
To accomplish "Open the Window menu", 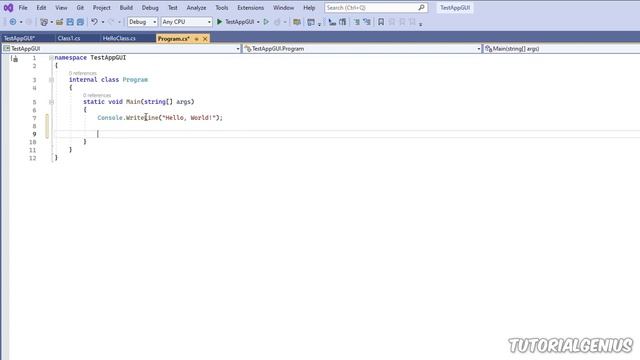I will coord(284,8).
